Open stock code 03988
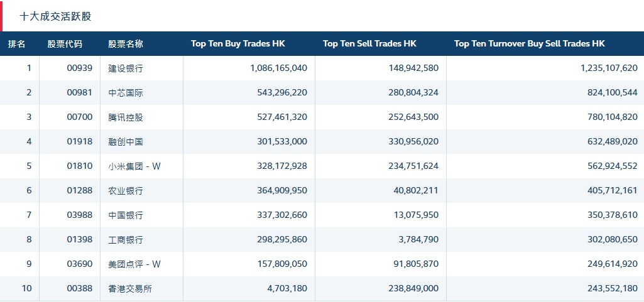Viewport: 644px width, 302px height. pyautogui.click(x=80, y=215)
